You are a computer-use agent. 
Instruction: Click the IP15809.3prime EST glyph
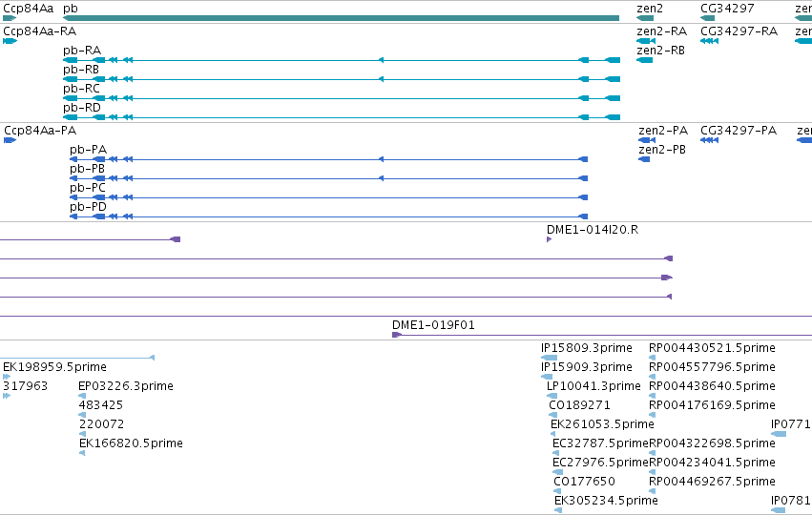point(549,357)
